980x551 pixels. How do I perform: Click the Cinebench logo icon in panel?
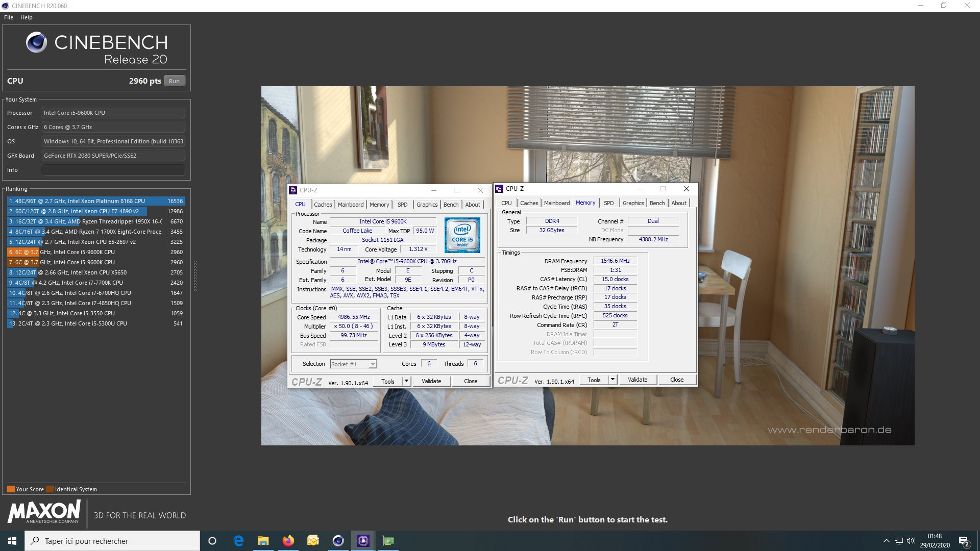tap(36, 42)
